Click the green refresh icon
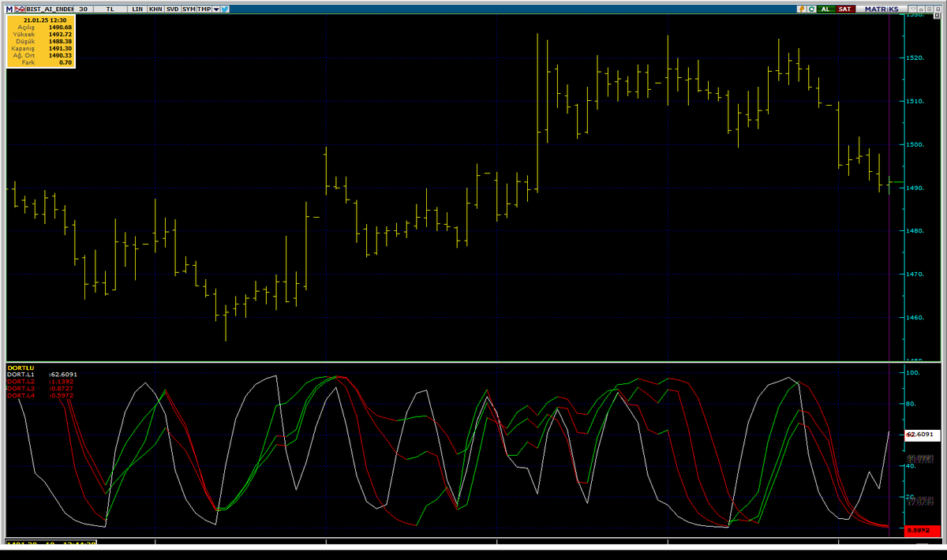The image size is (947, 560). [811, 9]
